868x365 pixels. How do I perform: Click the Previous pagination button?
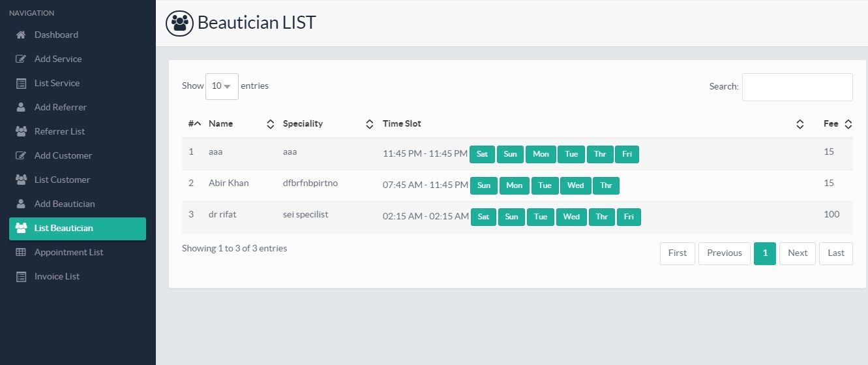tap(725, 253)
